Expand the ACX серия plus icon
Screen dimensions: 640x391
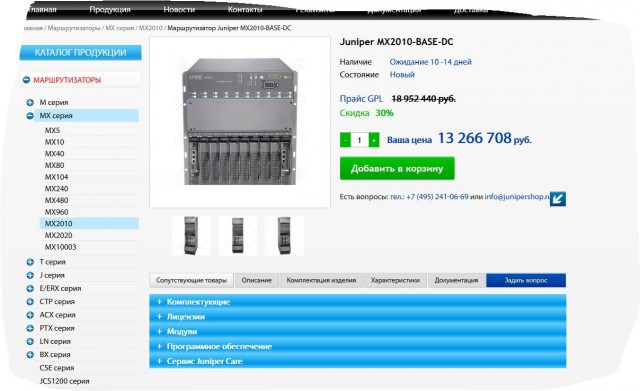pos(30,315)
